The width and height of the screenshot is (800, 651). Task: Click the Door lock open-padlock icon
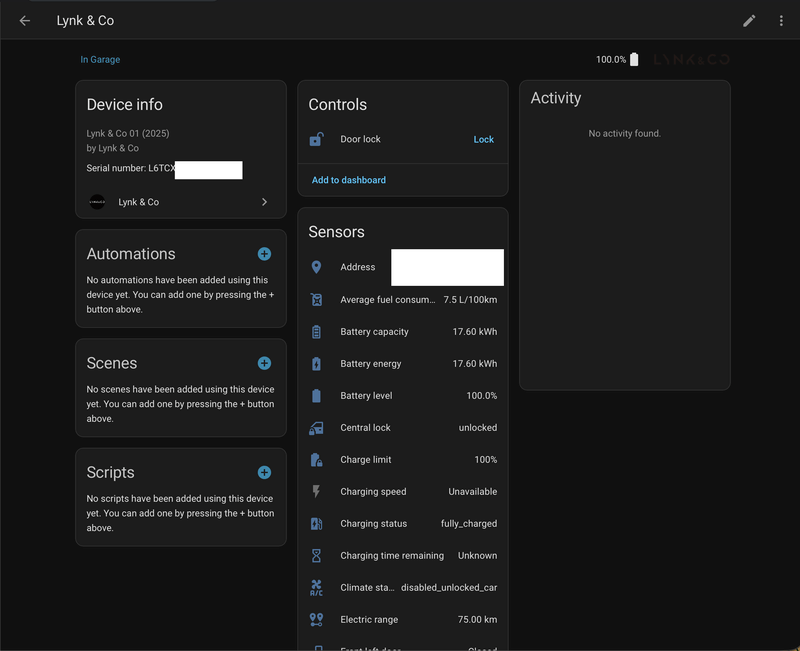pos(316,139)
